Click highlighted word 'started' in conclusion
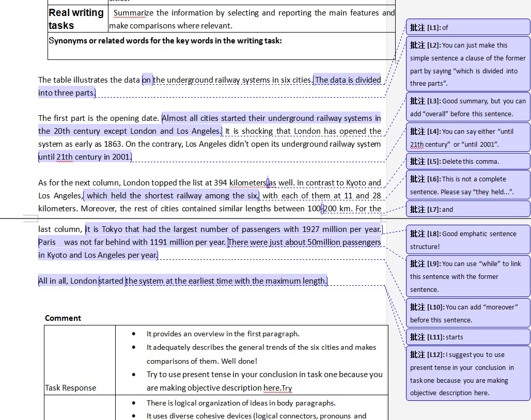This screenshot has height=420, width=531. 111,281
